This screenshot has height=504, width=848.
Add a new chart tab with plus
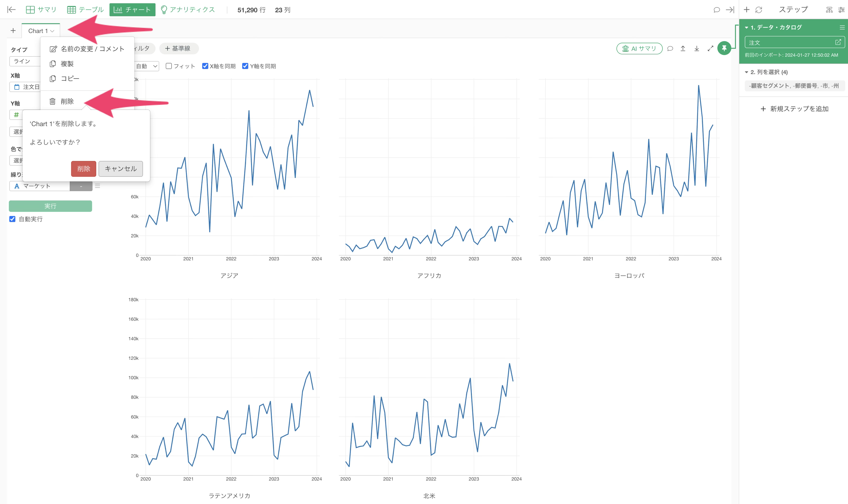pyautogui.click(x=13, y=31)
